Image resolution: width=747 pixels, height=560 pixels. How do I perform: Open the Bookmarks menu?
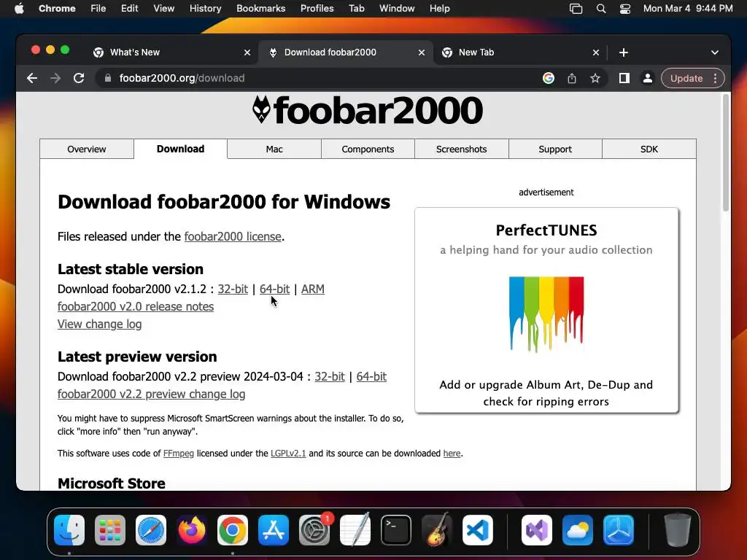click(260, 9)
